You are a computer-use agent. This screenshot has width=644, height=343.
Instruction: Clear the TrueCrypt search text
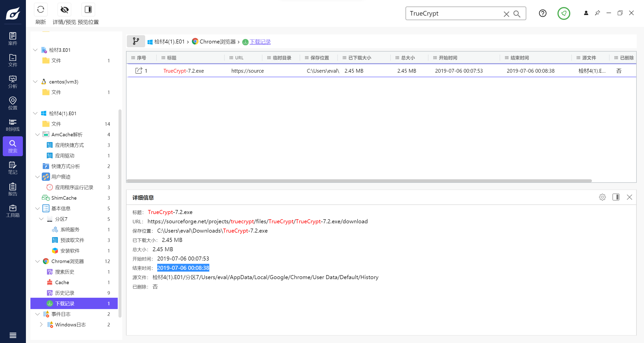(506, 14)
